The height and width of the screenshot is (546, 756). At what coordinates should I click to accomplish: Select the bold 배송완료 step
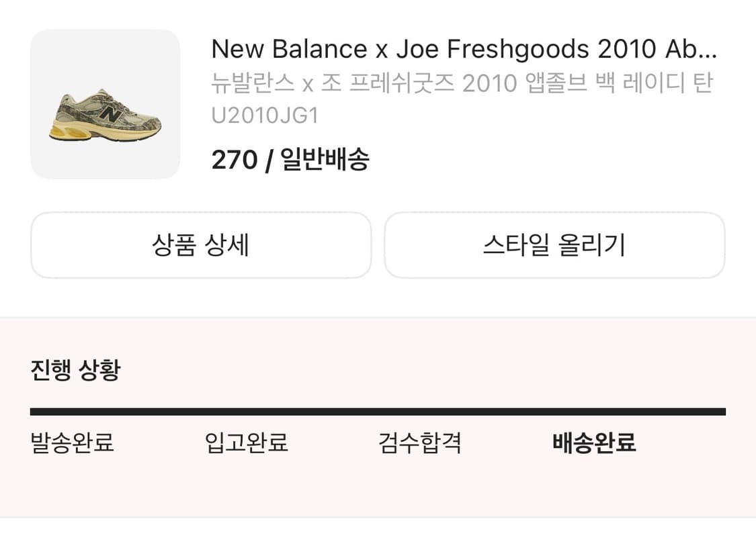[594, 443]
